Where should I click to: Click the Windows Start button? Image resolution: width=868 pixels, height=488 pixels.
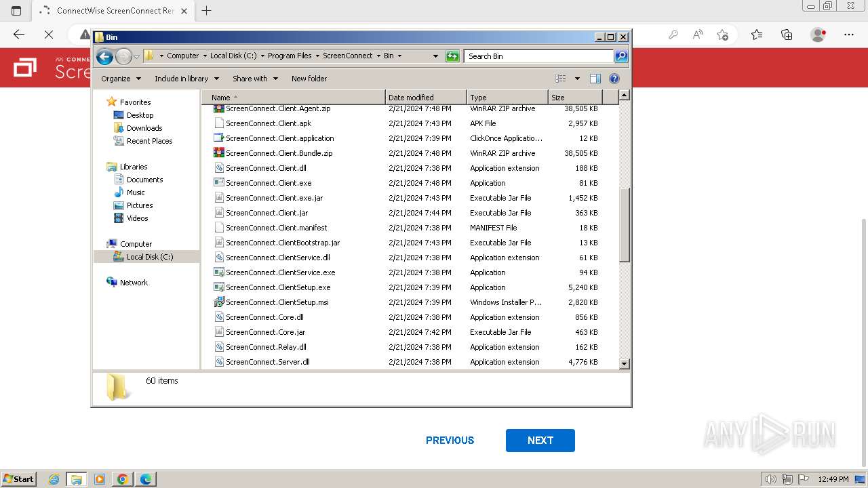(x=18, y=479)
